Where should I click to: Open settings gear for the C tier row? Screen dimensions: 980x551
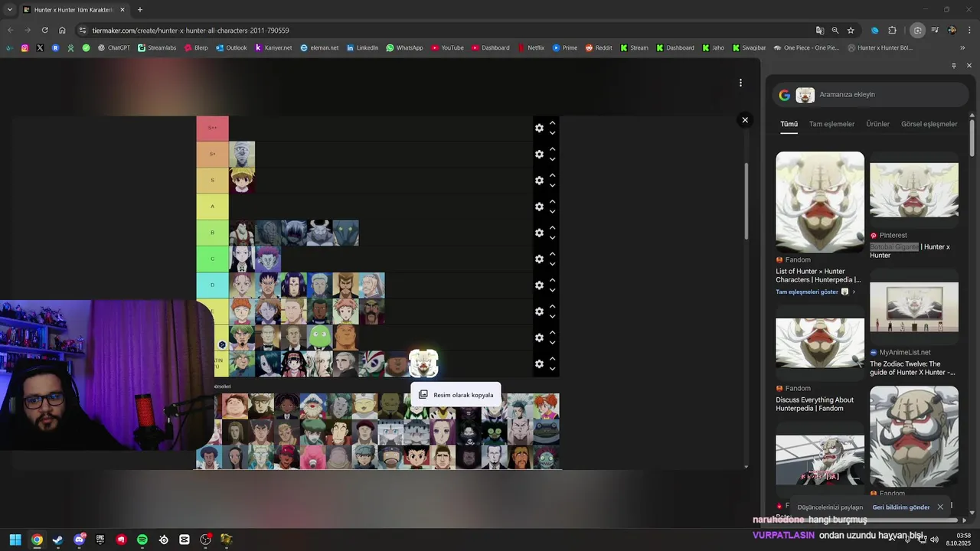(539, 259)
